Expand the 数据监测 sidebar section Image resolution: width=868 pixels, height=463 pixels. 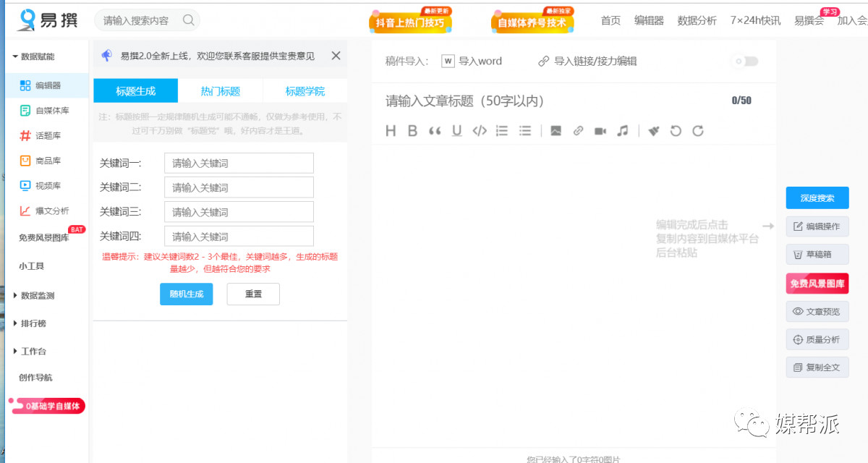[x=16, y=295]
